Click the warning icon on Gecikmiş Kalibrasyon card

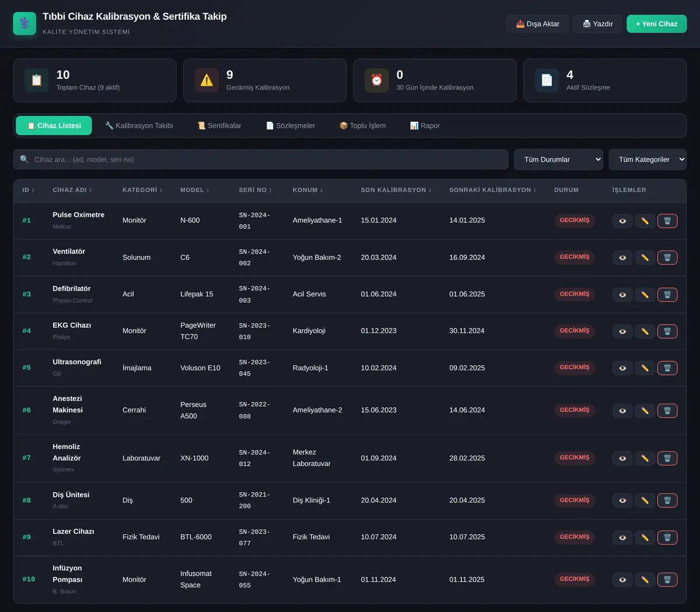[x=206, y=81]
